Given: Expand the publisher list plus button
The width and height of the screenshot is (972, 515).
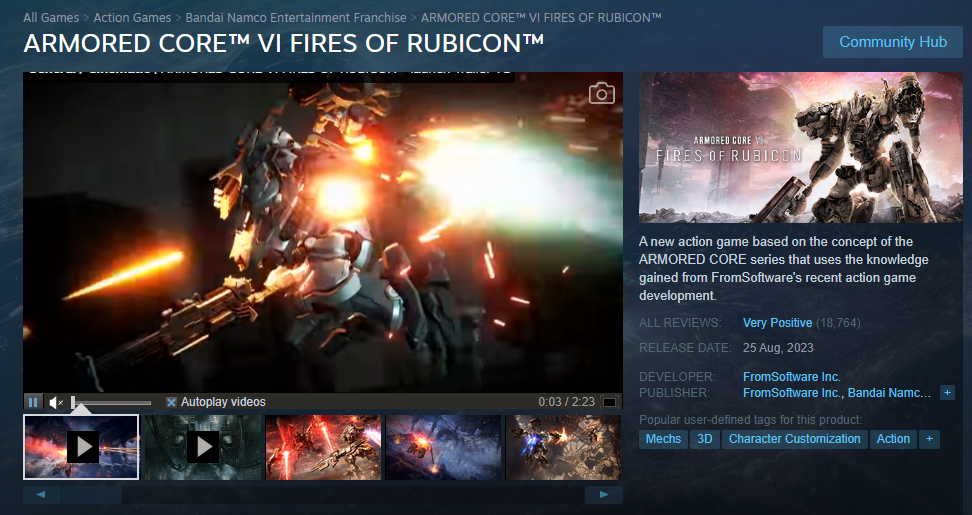Looking at the screenshot, I should point(947,393).
